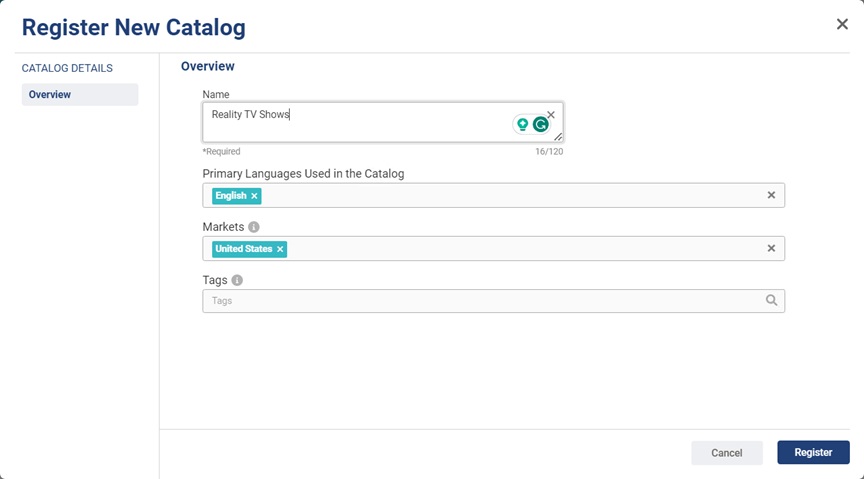The width and height of the screenshot is (864, 479).
Task: Select Overview in the catalog details sidebar
Action: click(80, 94)
